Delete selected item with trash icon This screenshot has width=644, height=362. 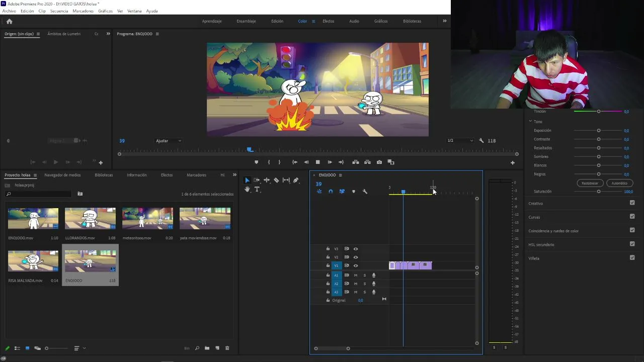[227, 348]
